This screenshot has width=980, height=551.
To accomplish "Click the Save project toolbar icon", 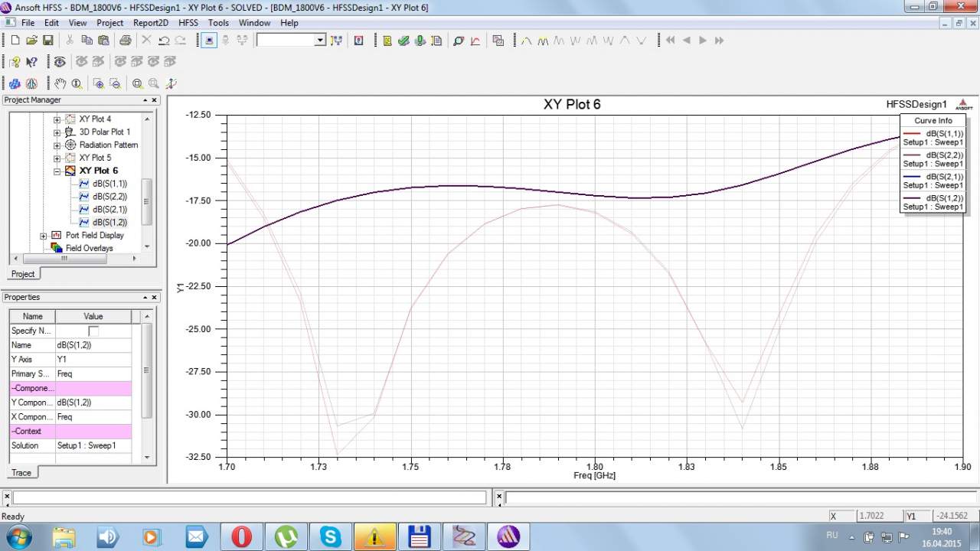I will (x=47, y=41).
